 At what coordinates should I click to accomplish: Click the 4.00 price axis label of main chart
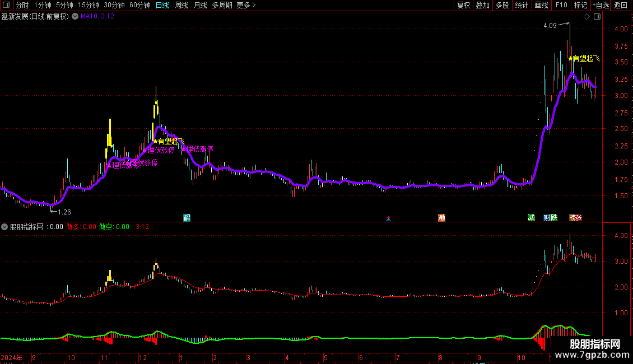tap(621, 29)
